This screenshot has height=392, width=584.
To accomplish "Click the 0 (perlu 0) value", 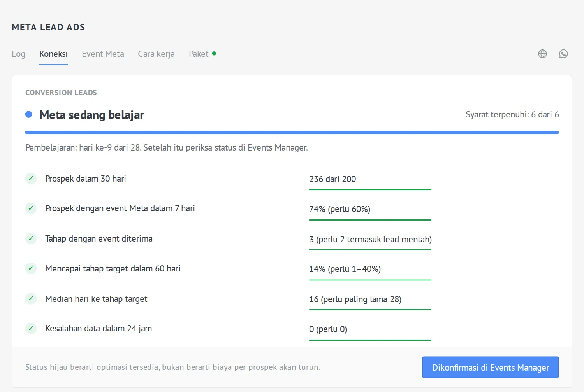I will (328, 329).
